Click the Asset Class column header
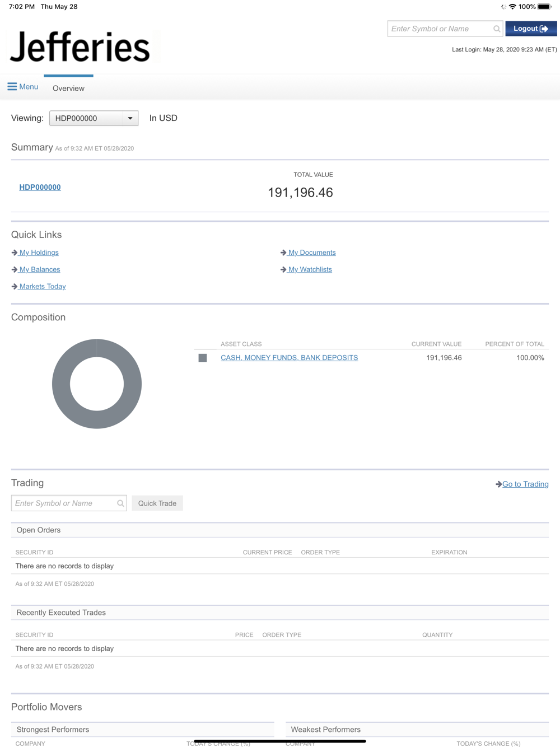560x747 pixels. pyautogui.click(x=241, y=344)
